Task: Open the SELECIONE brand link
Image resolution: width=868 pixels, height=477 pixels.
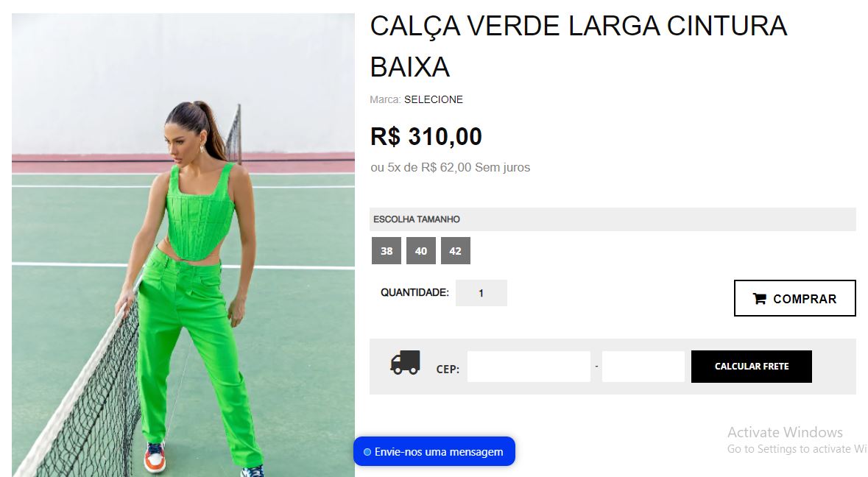Action: (434, 99)
